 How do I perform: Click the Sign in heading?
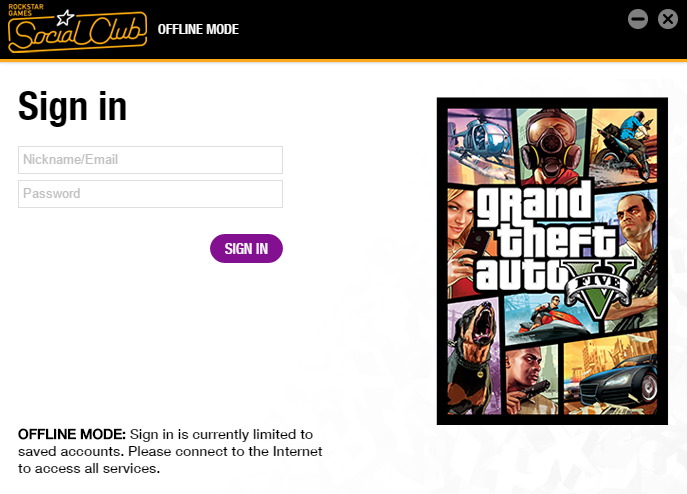click(x=72, y=107)
